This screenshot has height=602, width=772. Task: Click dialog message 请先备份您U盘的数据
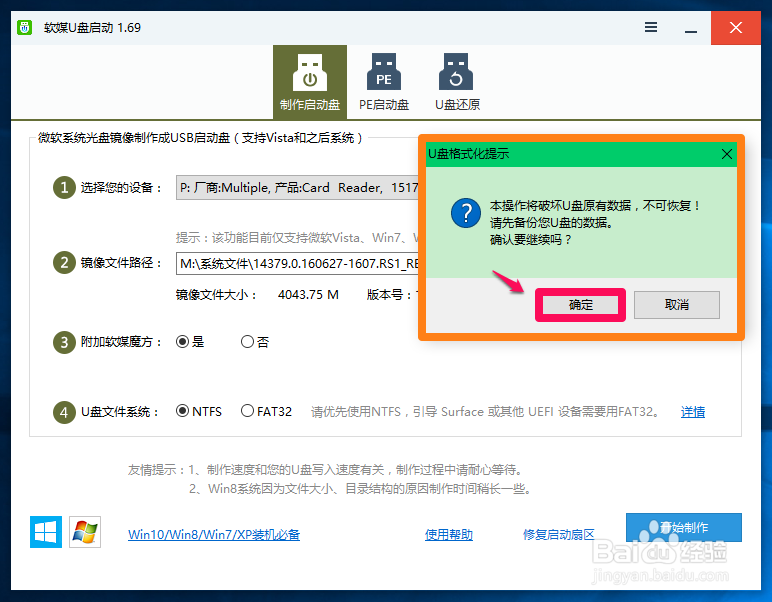coord(551,223)
